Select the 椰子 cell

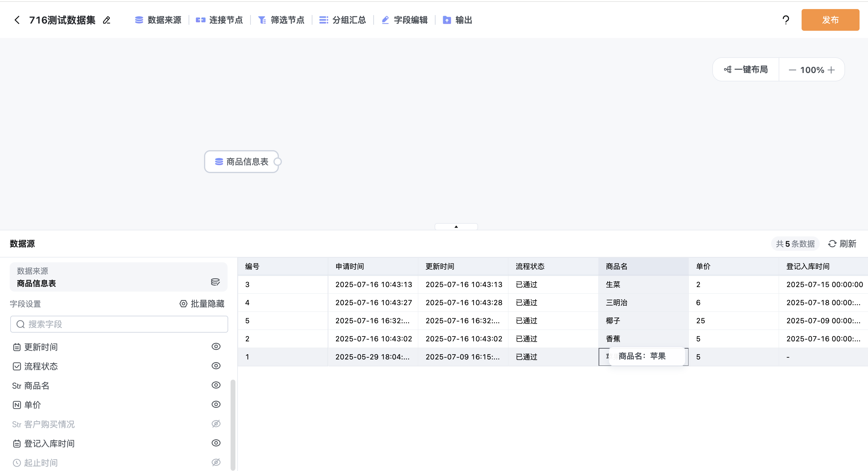point(643,321)
